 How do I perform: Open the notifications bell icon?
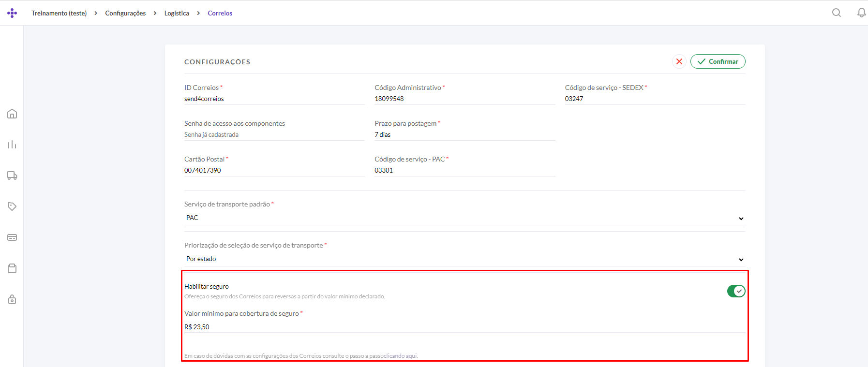pos(861,13)
